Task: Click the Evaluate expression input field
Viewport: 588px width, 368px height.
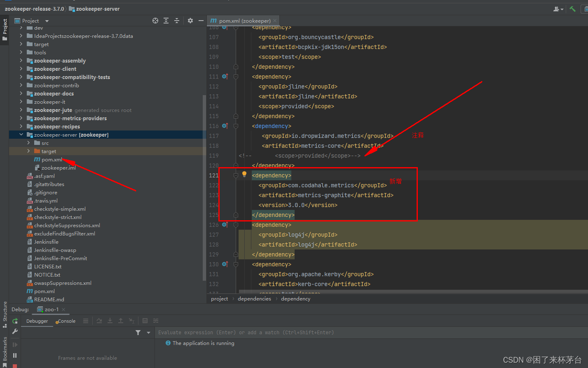Action: pyautogui.click(x=371, y=333)
